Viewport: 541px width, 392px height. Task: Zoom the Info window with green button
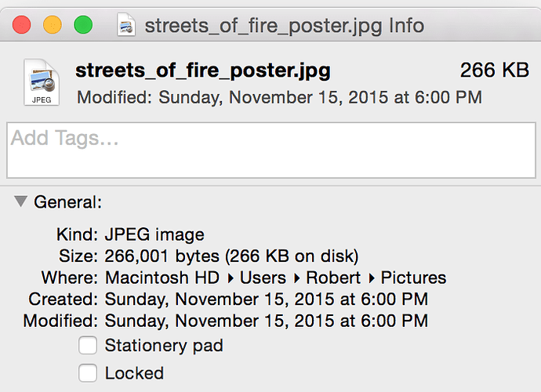tap(83, 25)
